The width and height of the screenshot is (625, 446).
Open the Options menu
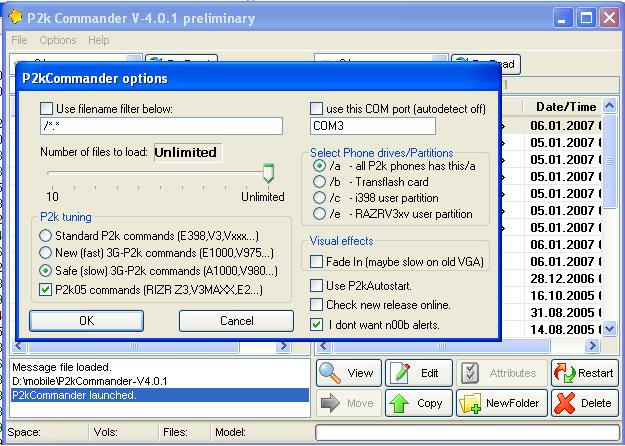(58, 40)
